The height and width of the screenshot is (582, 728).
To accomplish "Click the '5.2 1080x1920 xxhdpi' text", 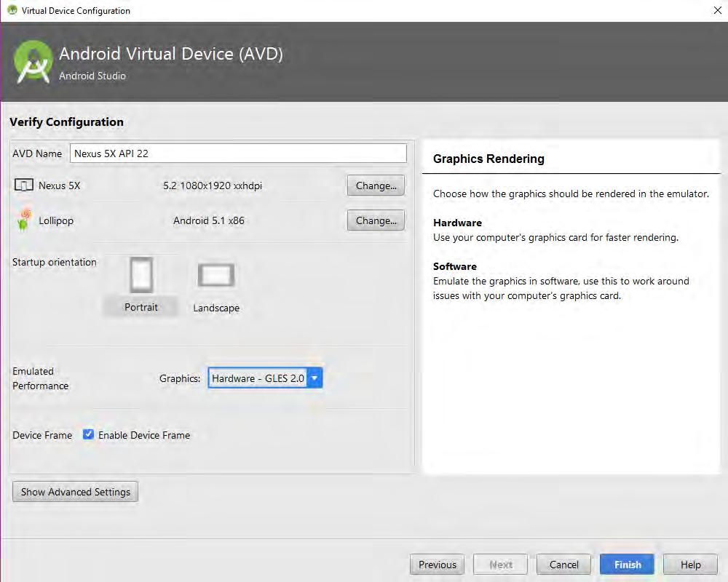I will click(212, 186).
